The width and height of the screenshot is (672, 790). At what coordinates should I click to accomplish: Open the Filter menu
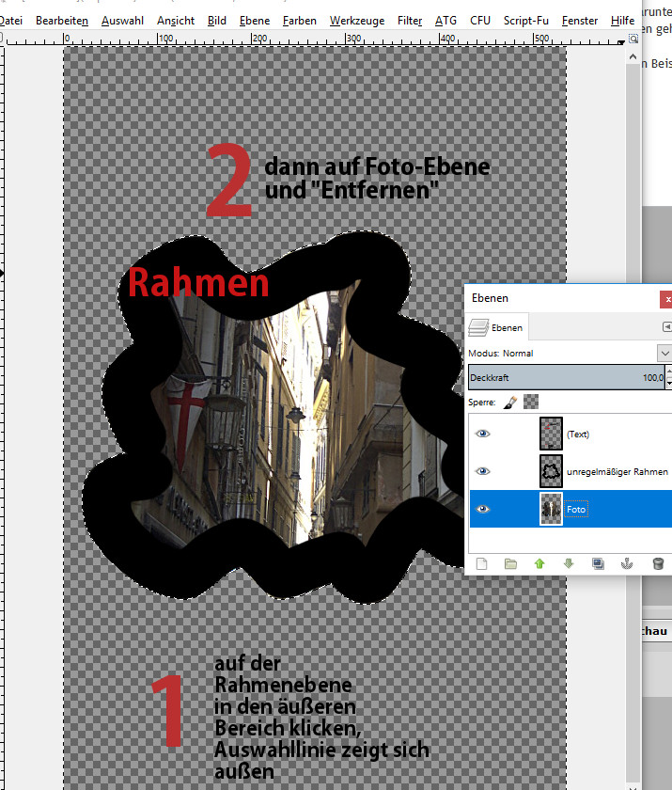click(409, 20)
